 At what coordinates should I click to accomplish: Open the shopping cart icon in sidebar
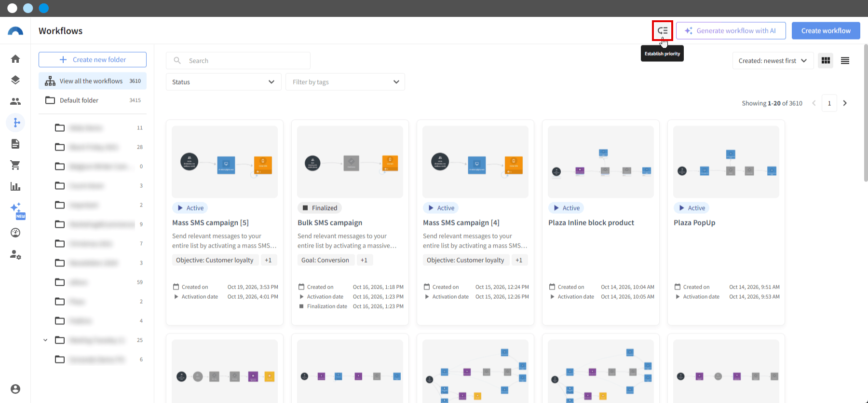[15, 165]
